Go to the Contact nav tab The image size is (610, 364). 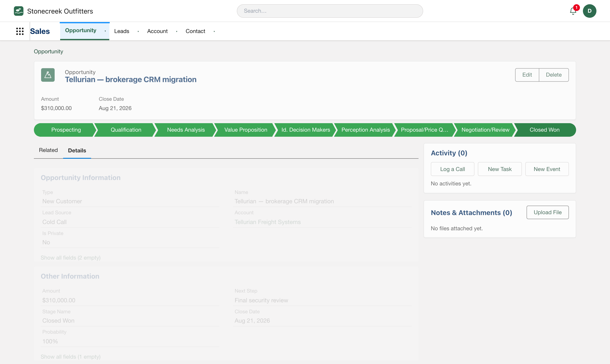(195, 31)
